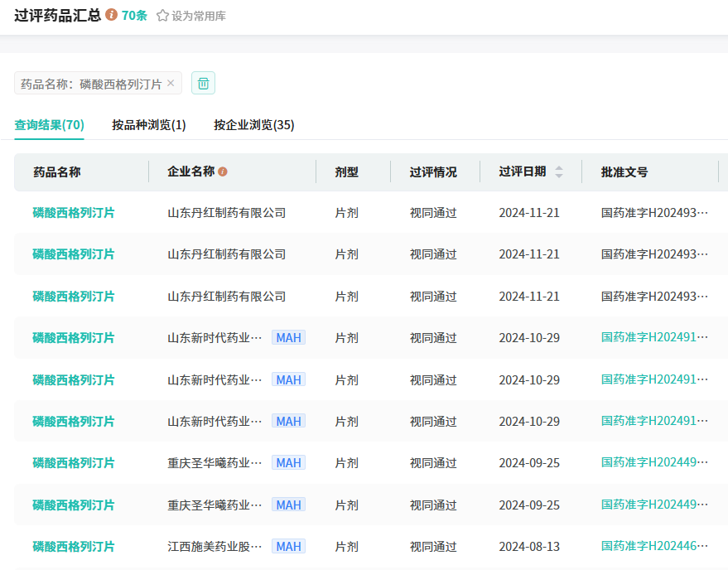The image size is (728, 570).
Task: Select the 查询结果(70) tab
Action: (49, 125)
